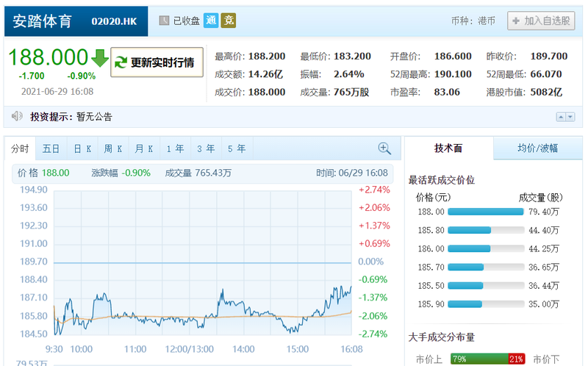Click the 大手成交分布量 heading
This screenshot has width=588, height=366.
click(x=442, y=337)
